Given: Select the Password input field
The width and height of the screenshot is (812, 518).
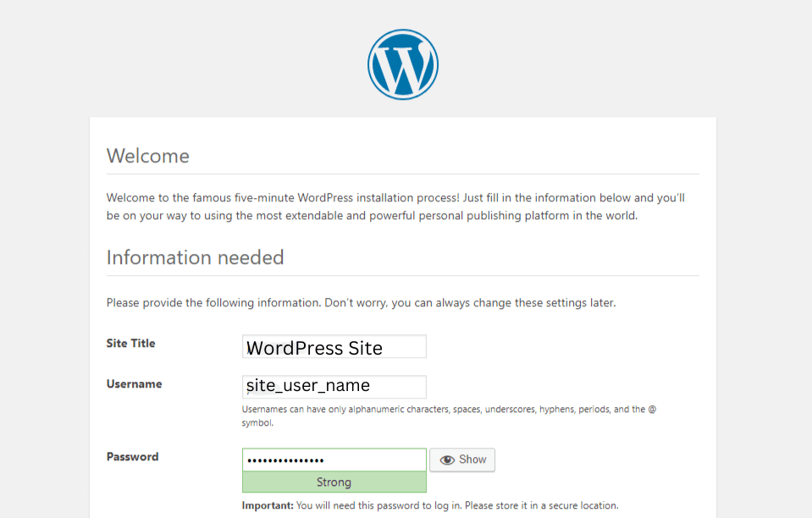Looking at the screenshot, I should pos(334,460).
